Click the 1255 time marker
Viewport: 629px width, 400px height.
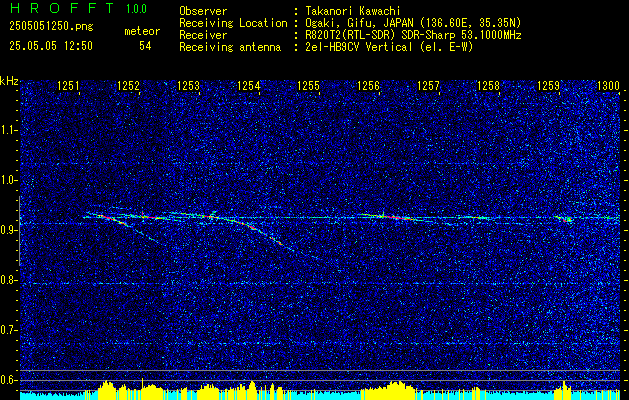click(308, 85)
